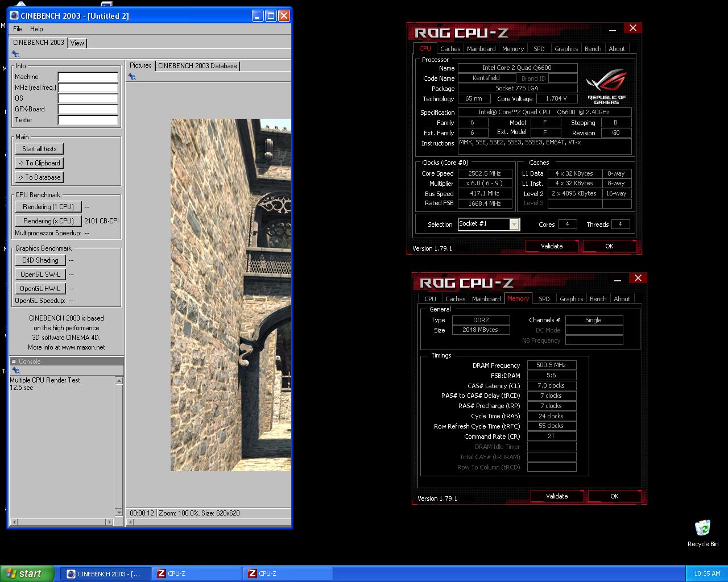
Task: Click the pin icon in the Console panel
Action: click(16, 371)
